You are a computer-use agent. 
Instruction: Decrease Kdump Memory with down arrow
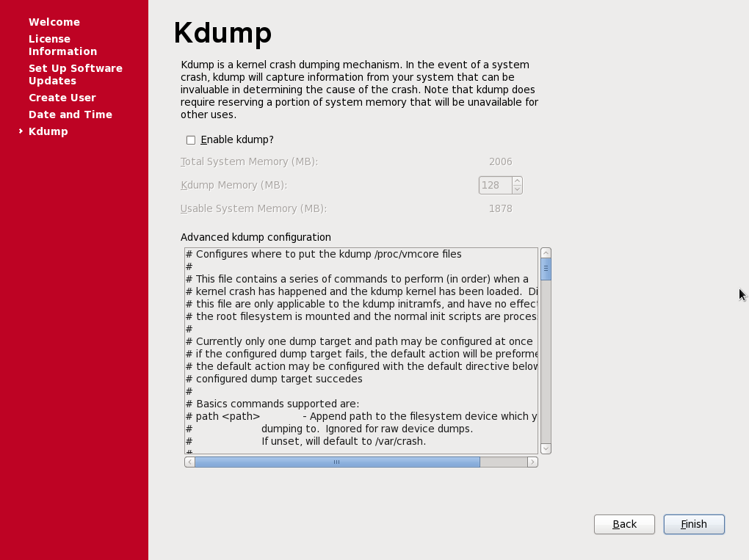517,189
